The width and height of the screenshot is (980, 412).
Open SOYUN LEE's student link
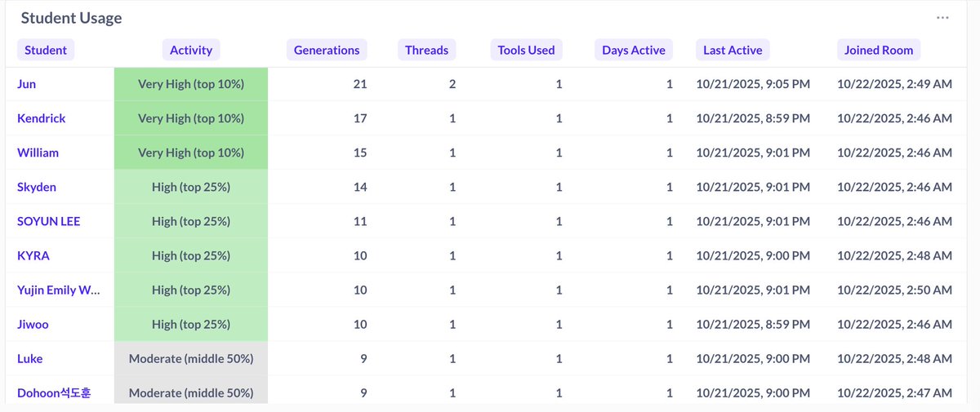[x=49, y=221]
